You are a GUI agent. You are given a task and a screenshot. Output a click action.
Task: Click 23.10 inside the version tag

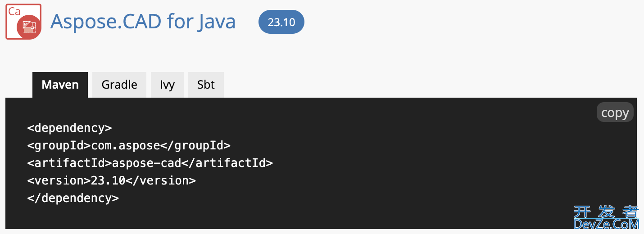point(108,180)
